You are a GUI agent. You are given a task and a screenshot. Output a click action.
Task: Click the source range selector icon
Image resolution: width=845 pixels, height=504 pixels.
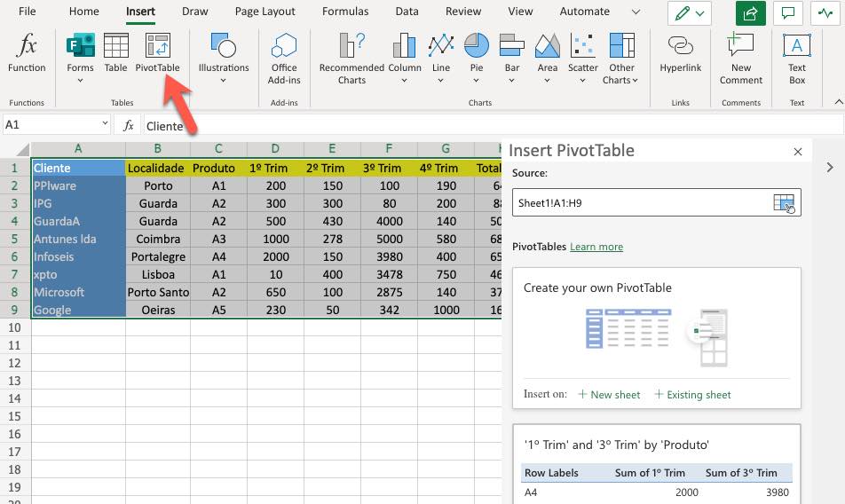click(784, 203)
